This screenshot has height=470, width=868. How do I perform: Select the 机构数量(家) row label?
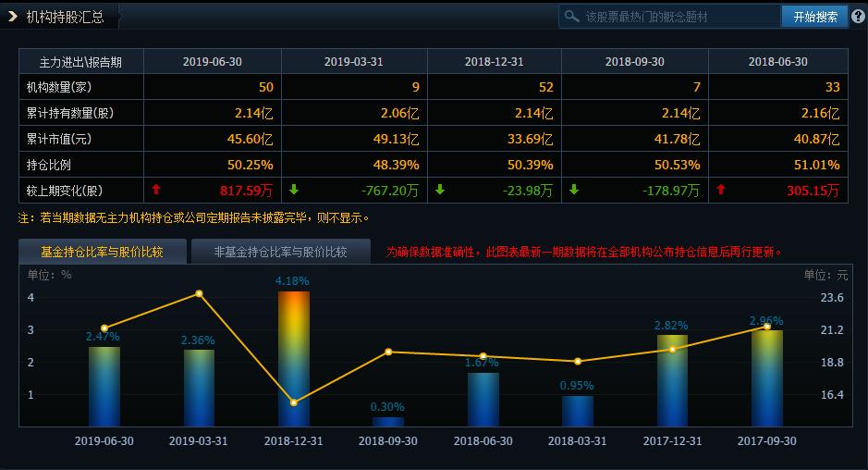59,87
